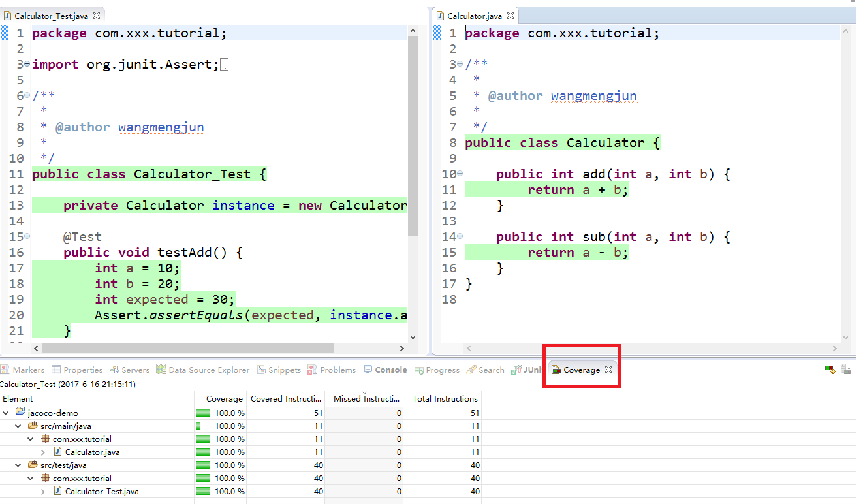The image size is (863, 504).
Task: Click the Progress view icon
Action: pyautogui.click(x=418, y=370)
